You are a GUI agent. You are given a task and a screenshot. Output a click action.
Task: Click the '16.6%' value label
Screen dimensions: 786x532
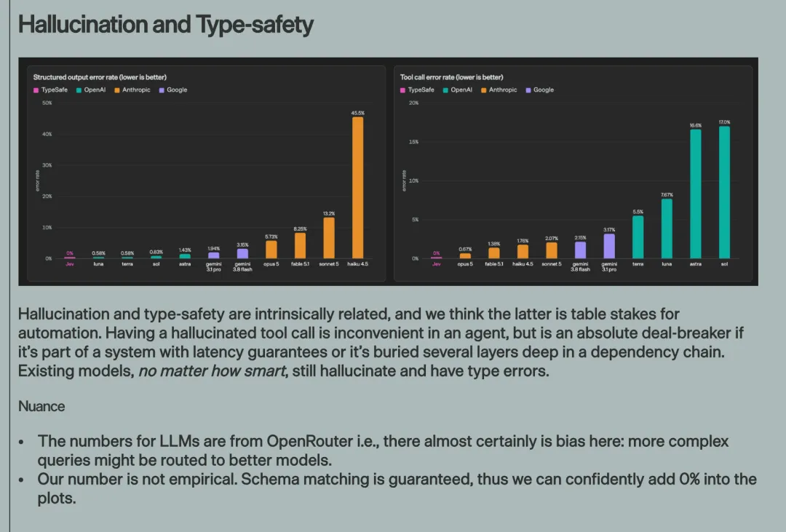[696, 125]
